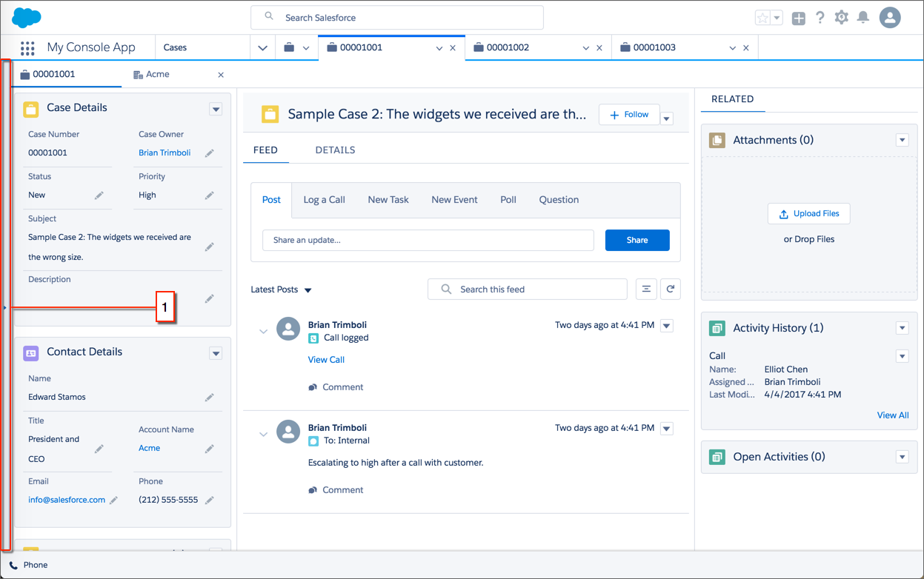Click the info@salesforce.com email link
924x579 pixels.
click(x=67, y=500)
